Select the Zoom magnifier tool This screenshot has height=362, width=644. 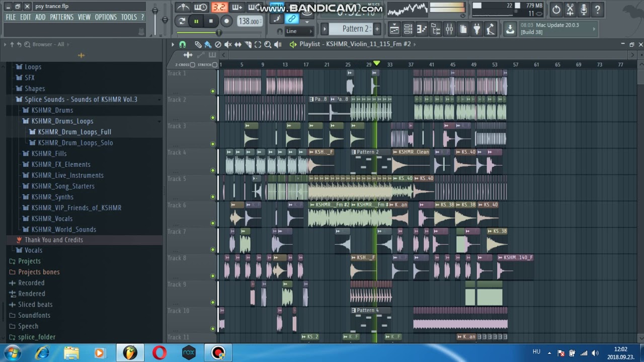[x=268, y=44]
